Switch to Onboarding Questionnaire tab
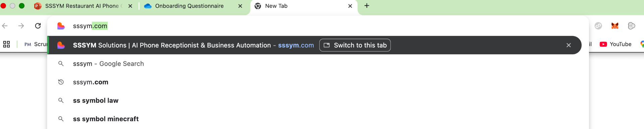644x129 pixels. 189,6
